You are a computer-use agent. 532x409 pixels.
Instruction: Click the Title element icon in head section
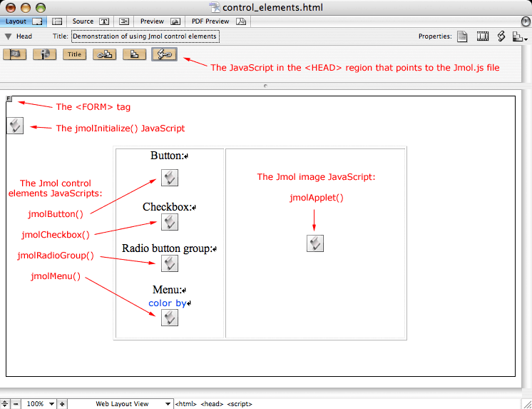click(x=74, y=54)
